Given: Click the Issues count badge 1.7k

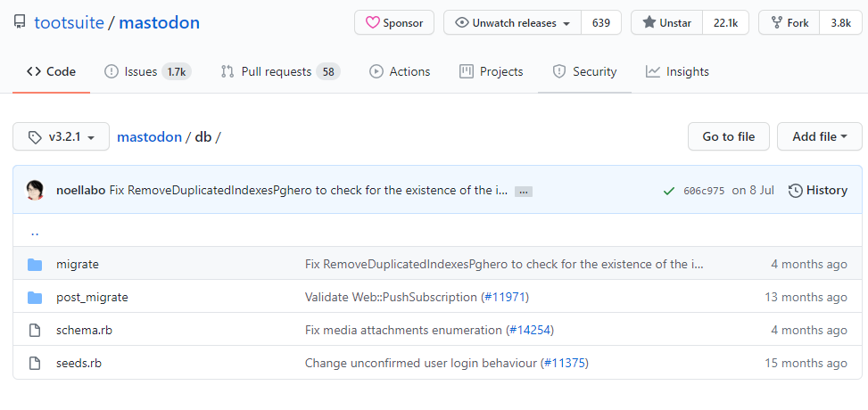Looking at the screenshot, I should 177,72.
